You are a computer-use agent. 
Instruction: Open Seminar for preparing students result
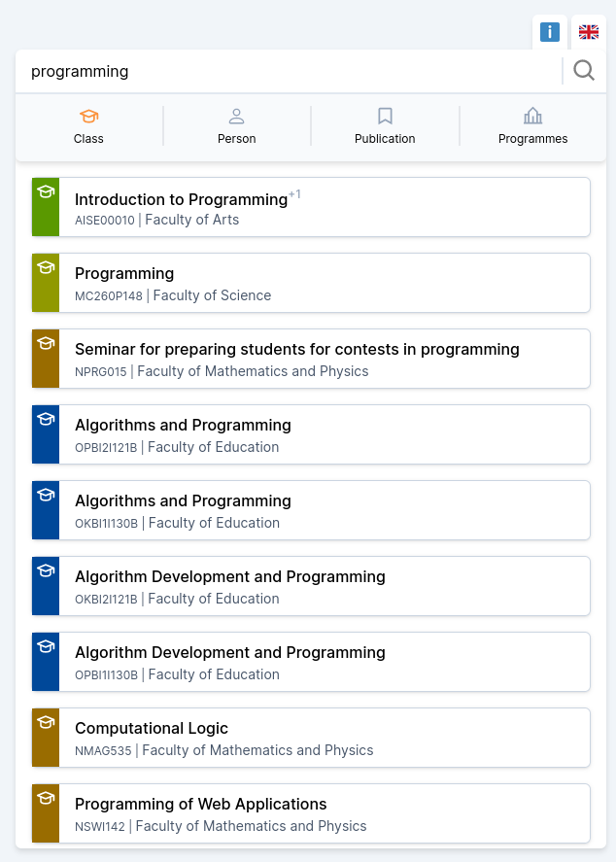pos(311,359)
